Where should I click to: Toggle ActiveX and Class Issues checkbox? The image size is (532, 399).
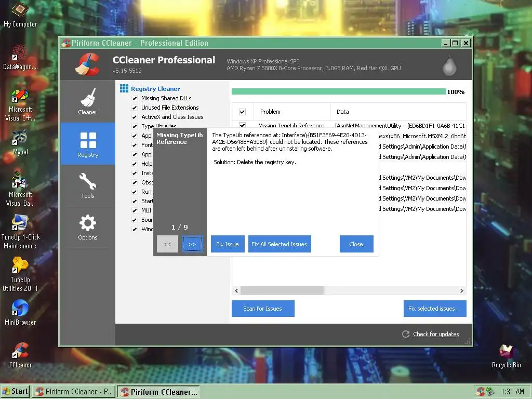pyautogui.click(x=135, y=117)
